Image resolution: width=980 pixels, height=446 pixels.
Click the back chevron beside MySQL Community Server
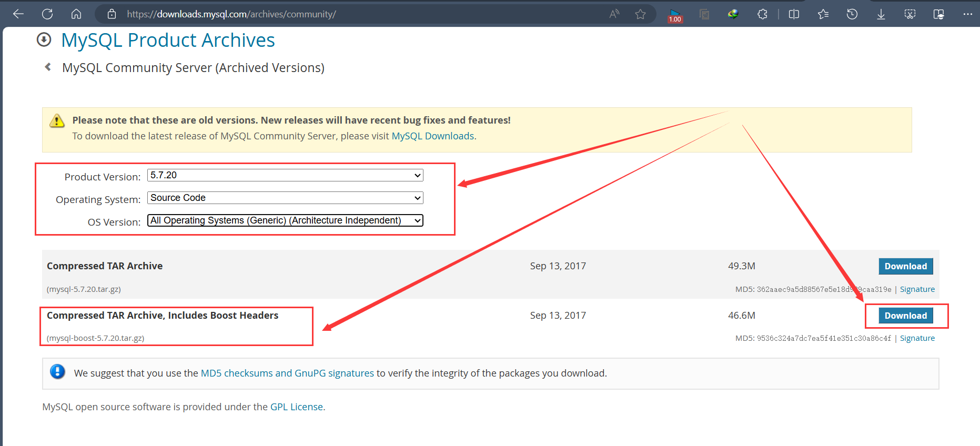tap(48, 67)
